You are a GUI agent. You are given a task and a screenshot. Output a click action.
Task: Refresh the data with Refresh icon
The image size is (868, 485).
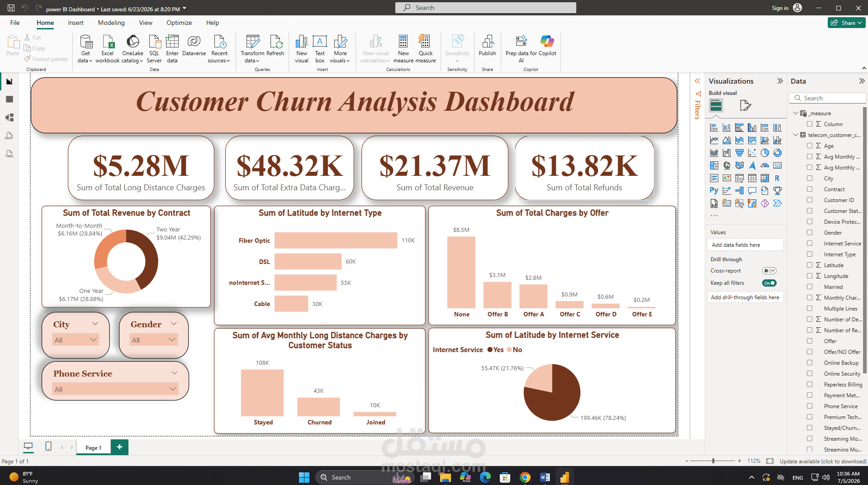[x=275, y=45]
